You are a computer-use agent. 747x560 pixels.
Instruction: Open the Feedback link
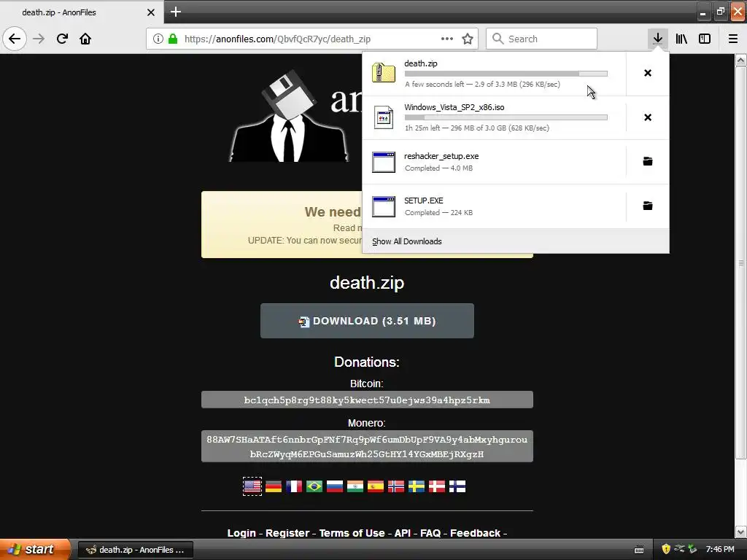(475, 533)
